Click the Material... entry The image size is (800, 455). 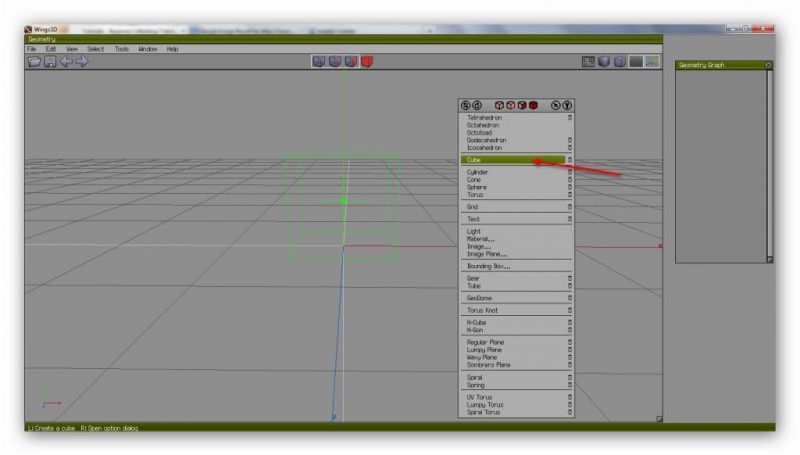[x=481, y=239]
